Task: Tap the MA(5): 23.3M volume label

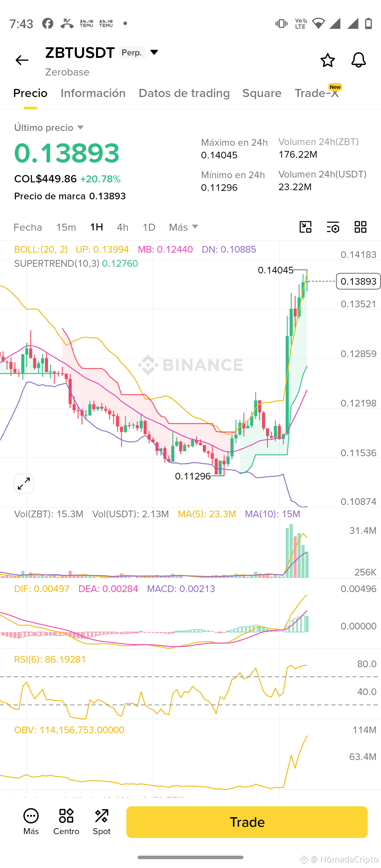Action: point(207,514)
